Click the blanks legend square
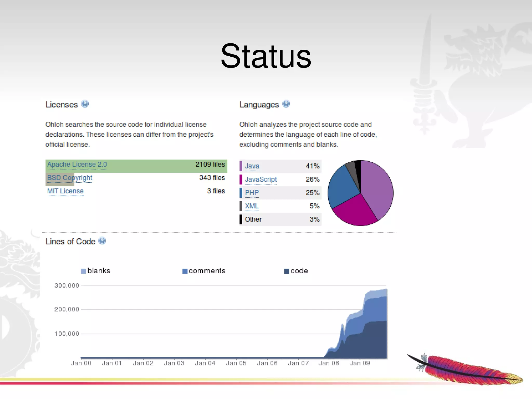Image resolution: width=532 pixels, height=399 pixels. point(83,271)
